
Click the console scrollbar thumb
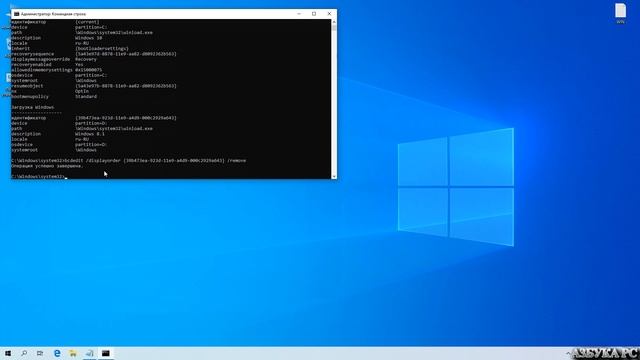pos(334,28)
